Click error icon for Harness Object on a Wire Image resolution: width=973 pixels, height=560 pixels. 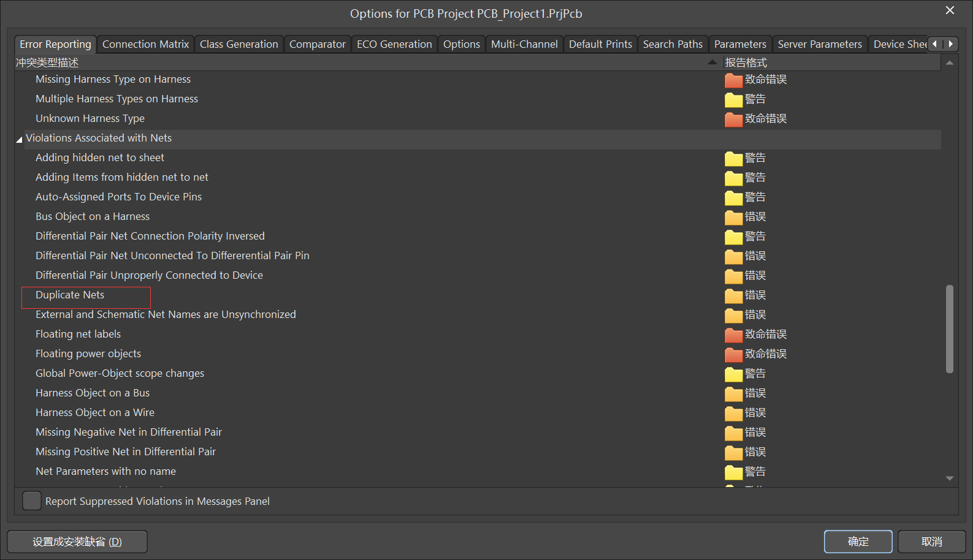(733, 413)
